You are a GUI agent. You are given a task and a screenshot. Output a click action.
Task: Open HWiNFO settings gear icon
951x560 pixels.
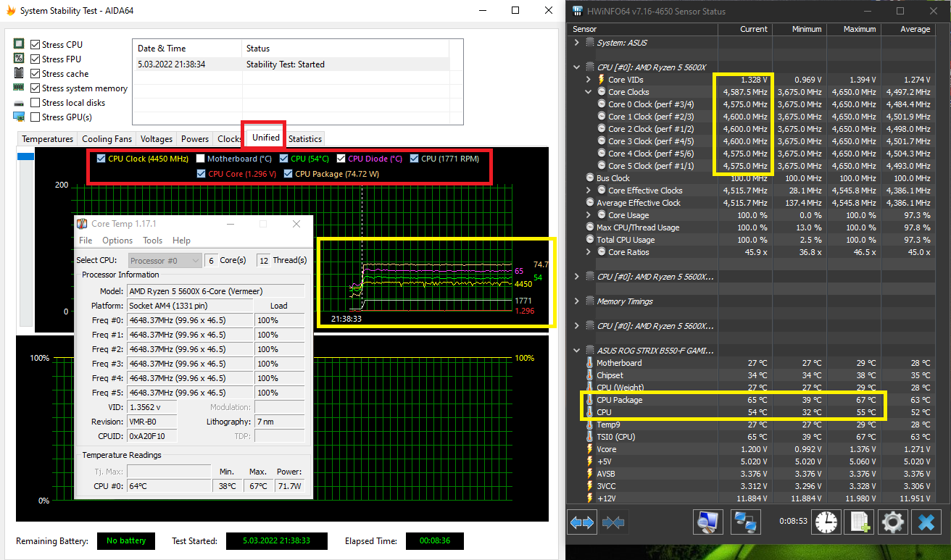[892, 522]
